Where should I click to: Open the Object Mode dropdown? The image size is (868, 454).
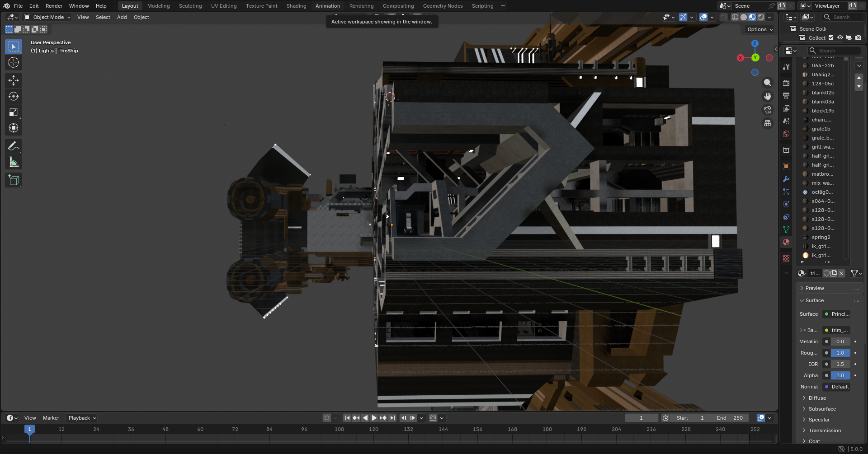(47, 17)
